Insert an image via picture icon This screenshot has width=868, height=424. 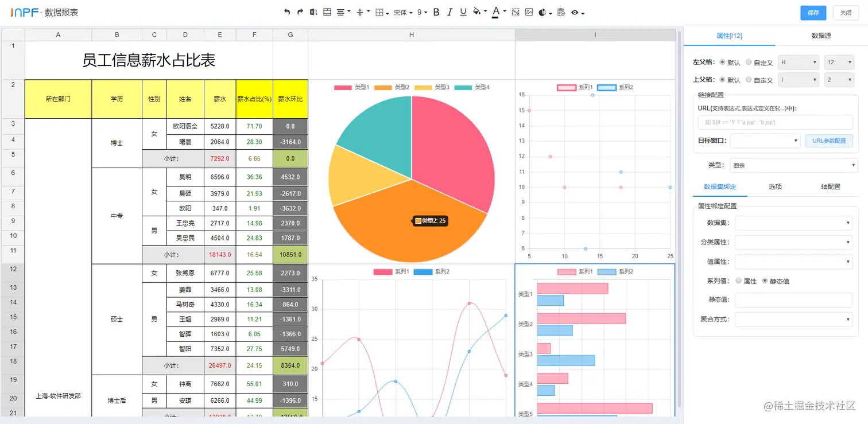[x=529, y=12]
